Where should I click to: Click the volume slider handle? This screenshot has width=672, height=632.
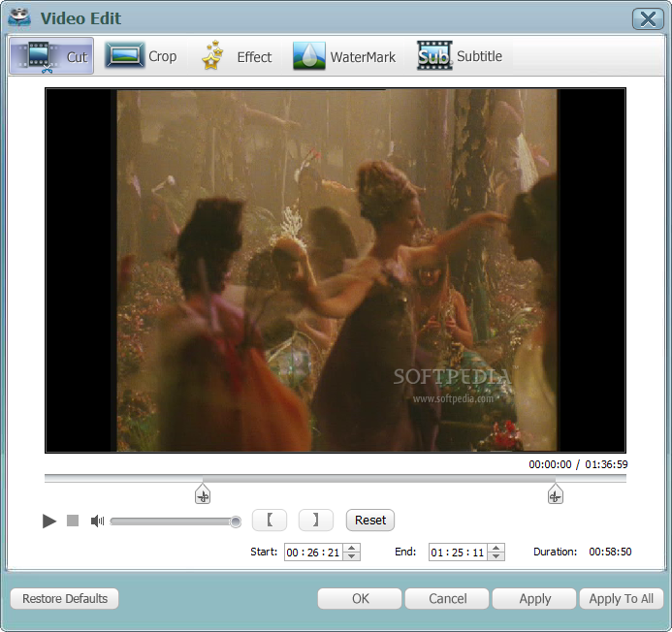[x=236, y=521]
